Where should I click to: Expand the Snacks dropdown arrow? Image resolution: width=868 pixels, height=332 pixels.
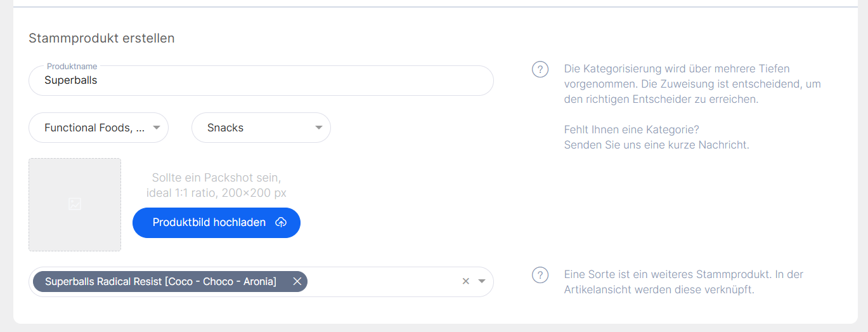pos(319,128)
